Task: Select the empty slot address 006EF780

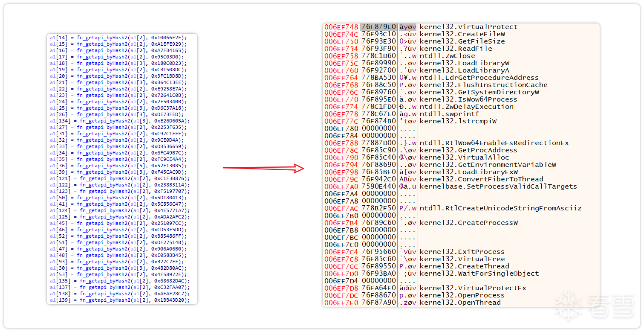Action: (341, 128)
